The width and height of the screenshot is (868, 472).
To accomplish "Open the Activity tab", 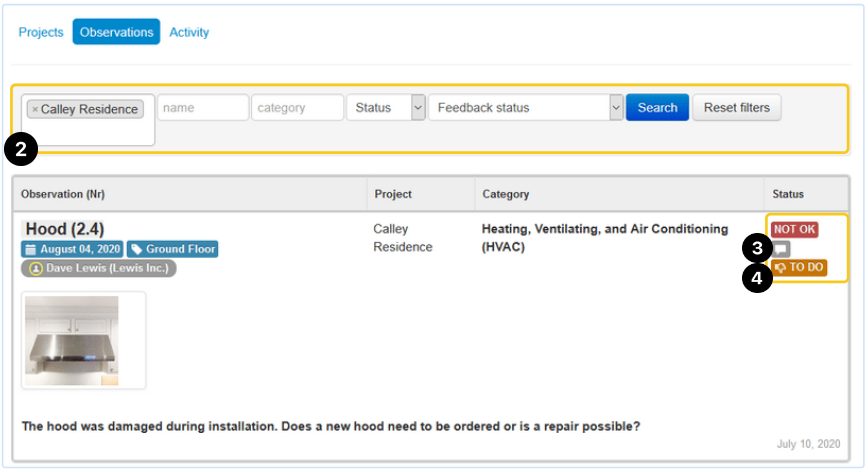I will (x=189, y=32).
